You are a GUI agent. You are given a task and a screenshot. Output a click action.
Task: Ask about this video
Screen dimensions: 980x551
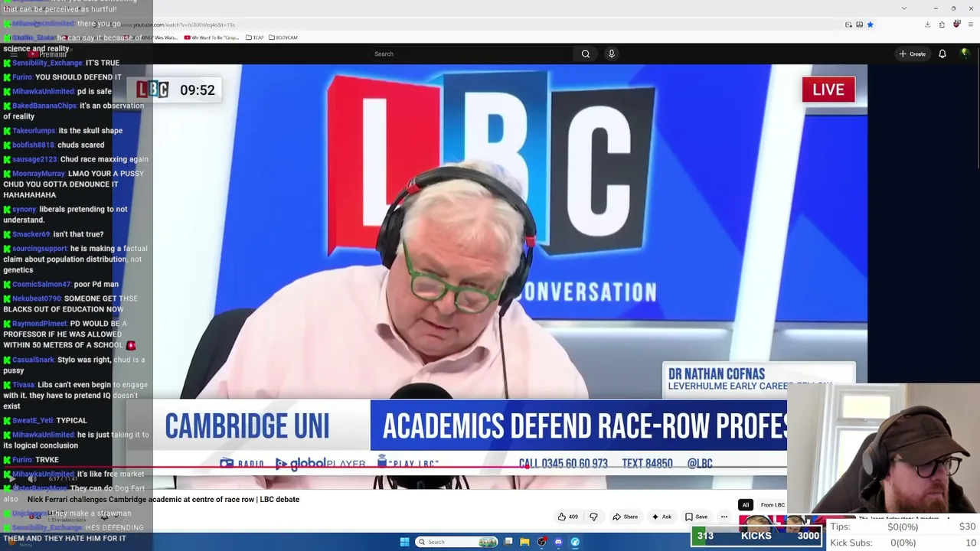661,517
